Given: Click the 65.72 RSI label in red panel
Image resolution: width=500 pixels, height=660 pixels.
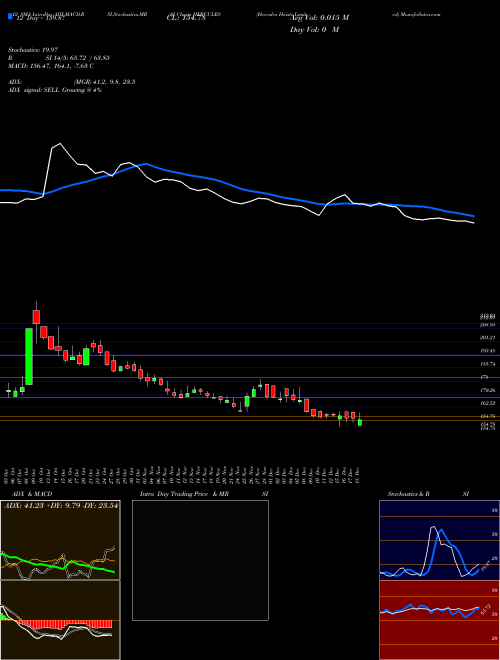Looking at the screenshot, I should 484,609.
